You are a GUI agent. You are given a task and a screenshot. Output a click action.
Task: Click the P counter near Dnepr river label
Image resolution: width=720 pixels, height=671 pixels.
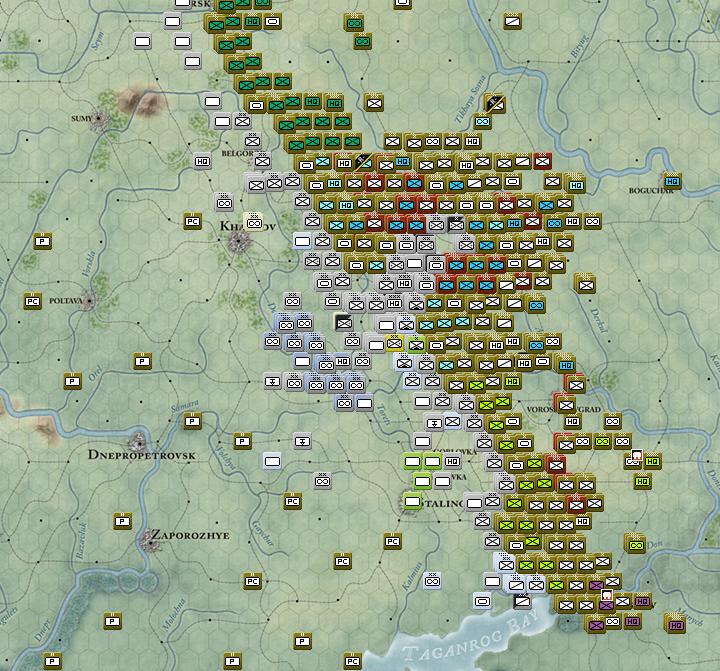click(x=52, y=661)
